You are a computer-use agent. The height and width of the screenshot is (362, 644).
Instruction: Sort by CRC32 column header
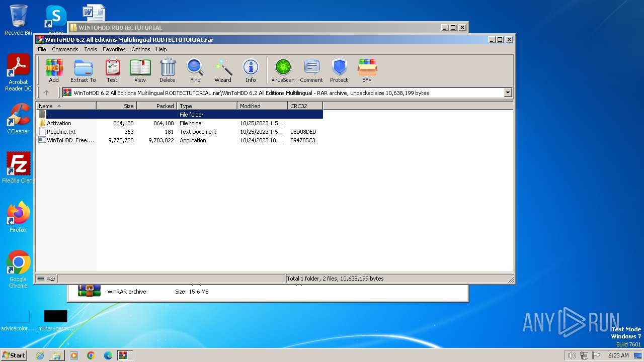click(305, 106)
